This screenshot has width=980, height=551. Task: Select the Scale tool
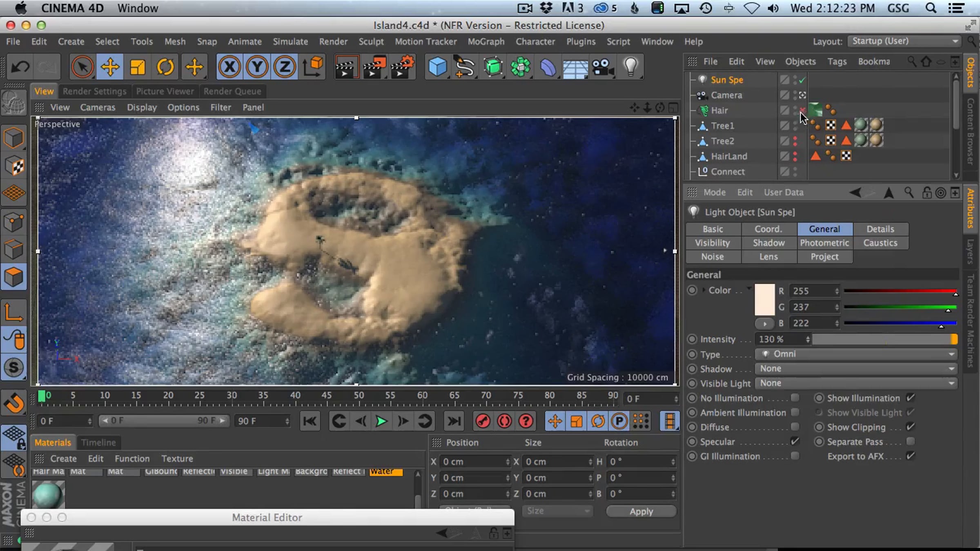(137, 67)
